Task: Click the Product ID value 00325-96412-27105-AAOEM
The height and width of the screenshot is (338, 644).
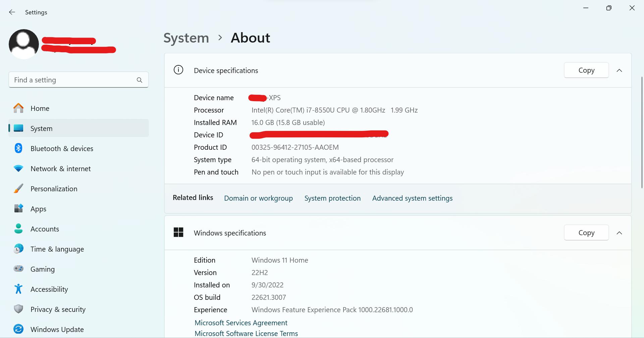Action: pos(295,147)
